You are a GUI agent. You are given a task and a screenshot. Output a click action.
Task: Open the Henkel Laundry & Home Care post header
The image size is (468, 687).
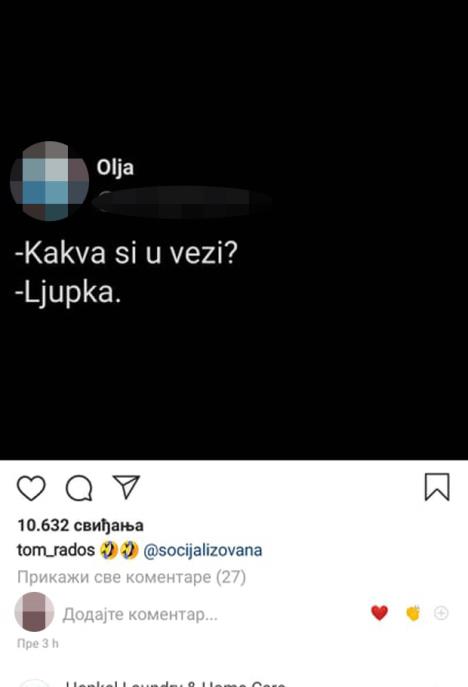pos(175,683)
